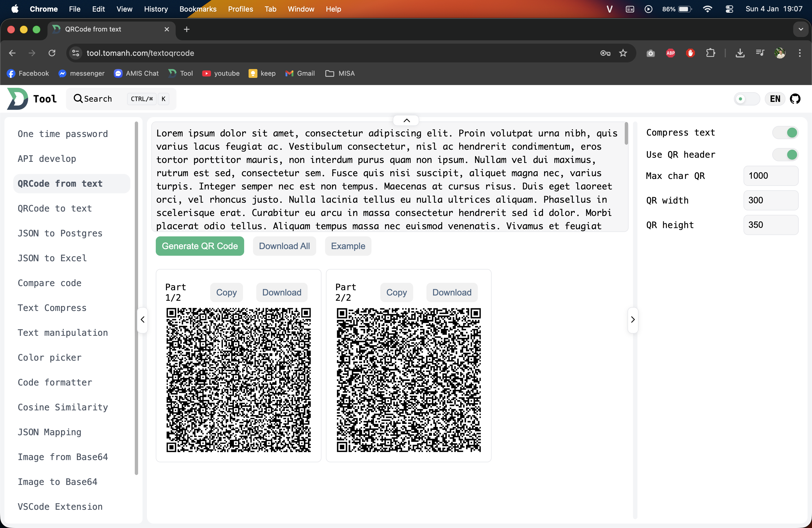Image resolution: width=812 pixels, height=528 pixels.
Task: Open the Extensions puzzle icon
Action: coord(710,53)
